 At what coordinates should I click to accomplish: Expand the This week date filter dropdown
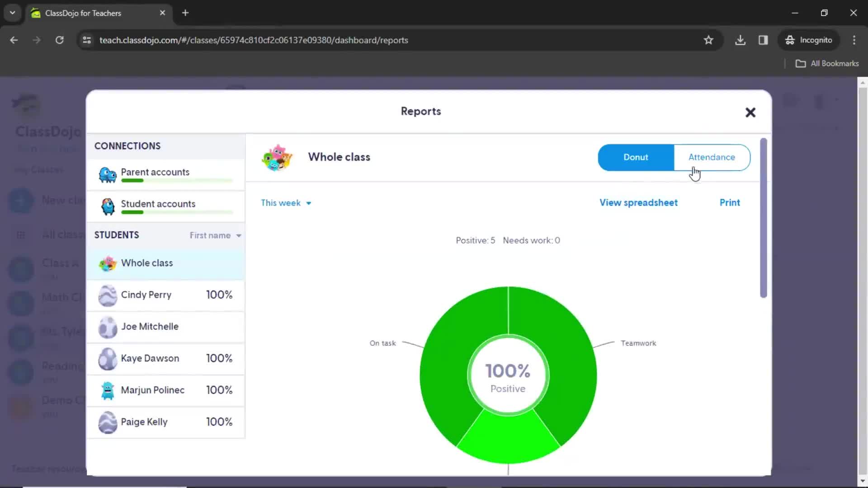(x=286, y=202)
